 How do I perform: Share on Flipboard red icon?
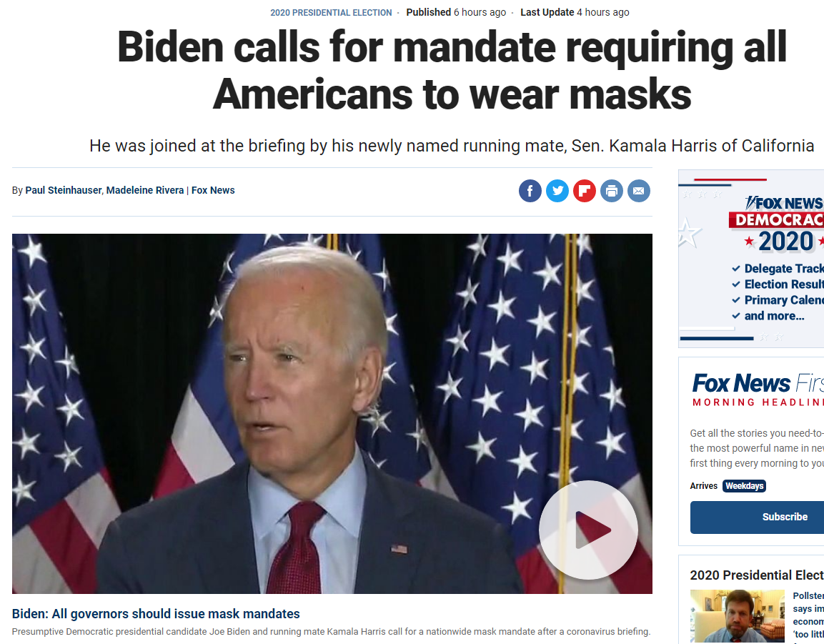click(x=585, y=190)
